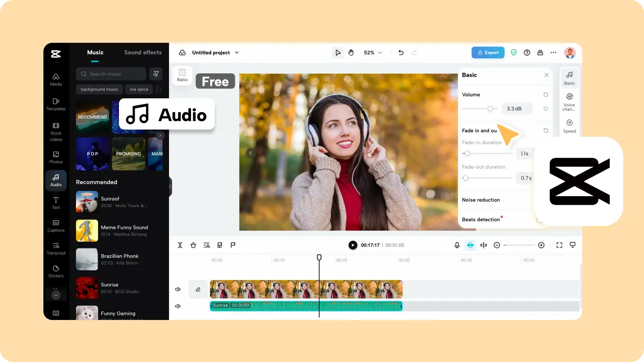Open the Speed settings panel
Viewport: 644px width, 362px height.
click(x=569, y=125)
